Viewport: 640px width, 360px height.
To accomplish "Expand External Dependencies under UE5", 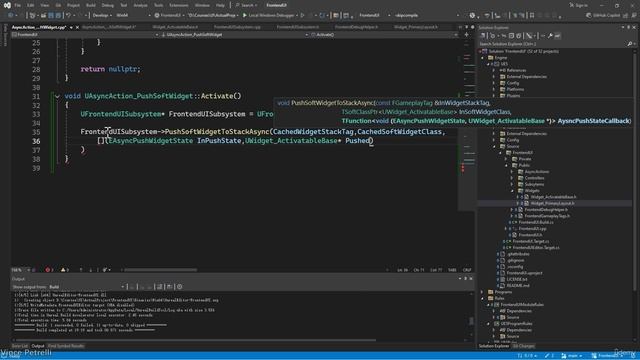I will (494, 77).
